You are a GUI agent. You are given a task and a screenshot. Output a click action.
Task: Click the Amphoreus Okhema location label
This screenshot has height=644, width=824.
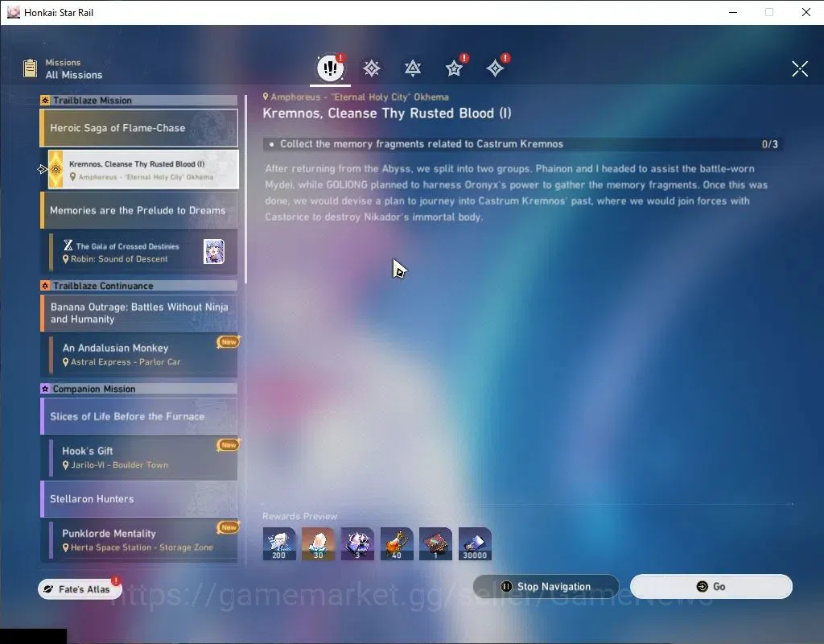pos(356,97)
